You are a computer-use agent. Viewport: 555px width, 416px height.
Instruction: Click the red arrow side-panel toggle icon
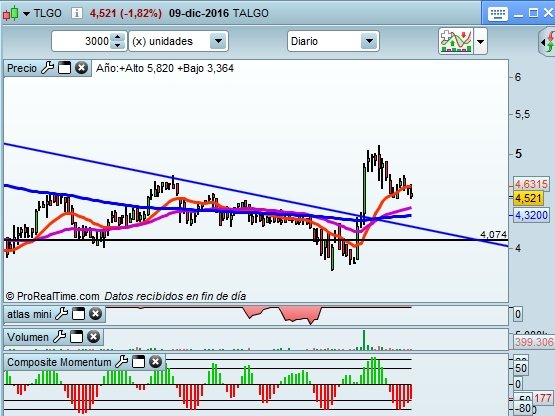(x=548, y=42)
